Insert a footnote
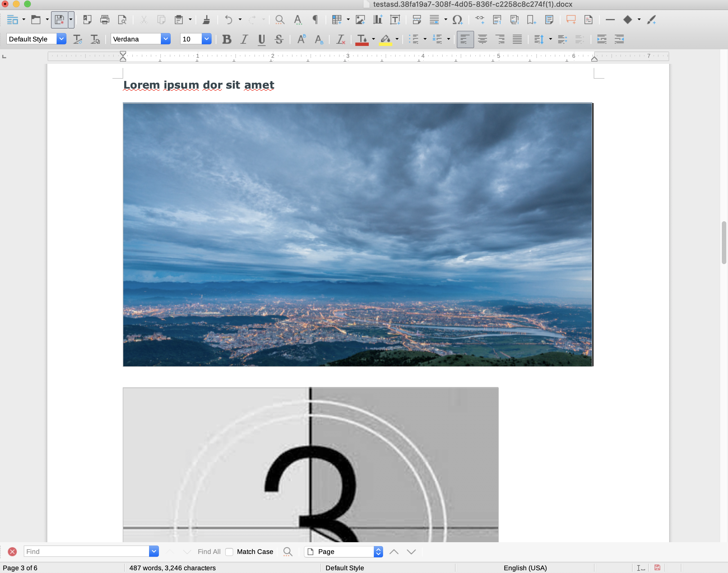728x573 pixels. [x=497, y=20]
